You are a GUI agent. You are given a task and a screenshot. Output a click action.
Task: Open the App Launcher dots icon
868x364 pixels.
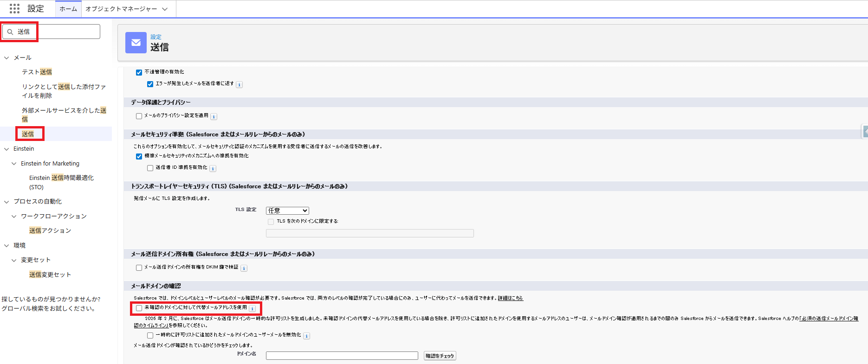pos(14,8)
